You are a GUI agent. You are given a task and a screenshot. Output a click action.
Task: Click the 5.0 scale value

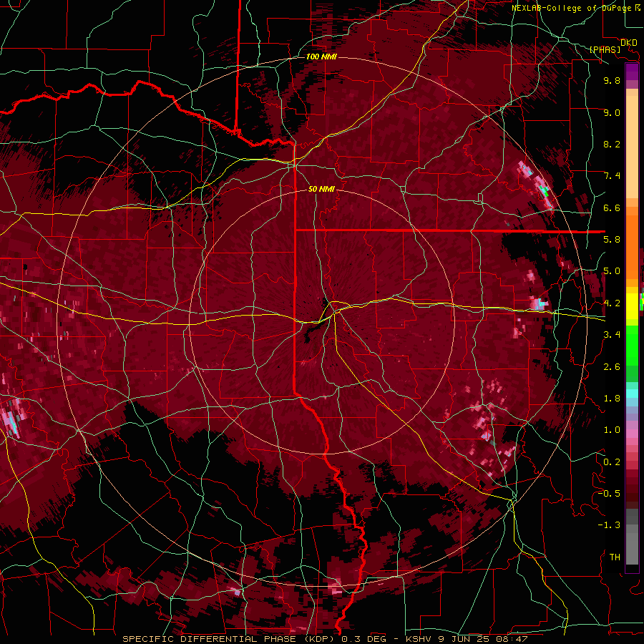pyautogui.click(x=612, y=271)
